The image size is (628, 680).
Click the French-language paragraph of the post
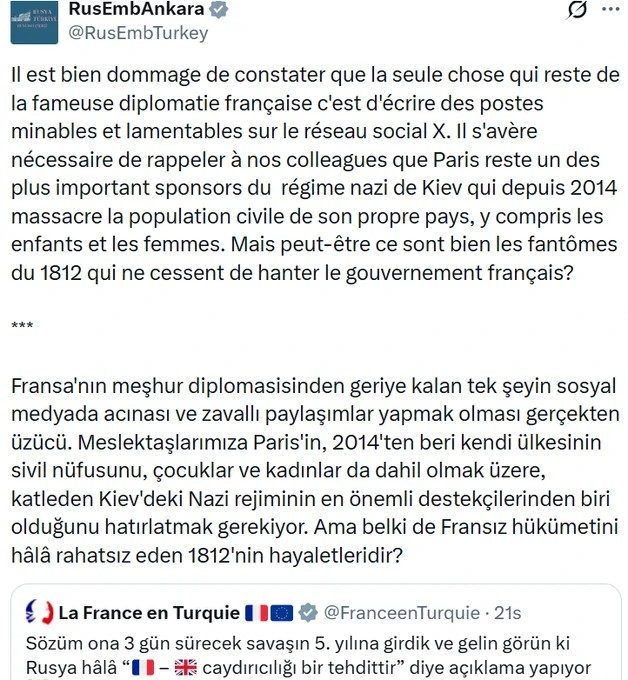(x=314, y=170)
